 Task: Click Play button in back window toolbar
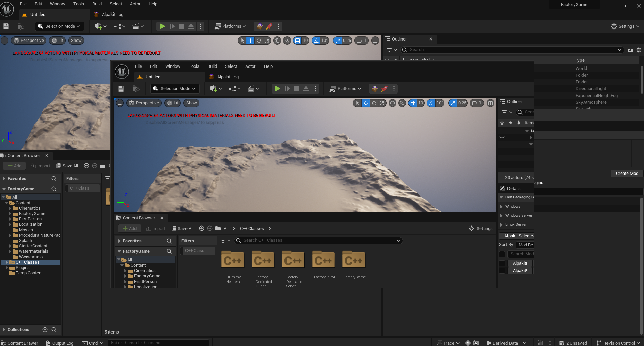pos(162,26)
